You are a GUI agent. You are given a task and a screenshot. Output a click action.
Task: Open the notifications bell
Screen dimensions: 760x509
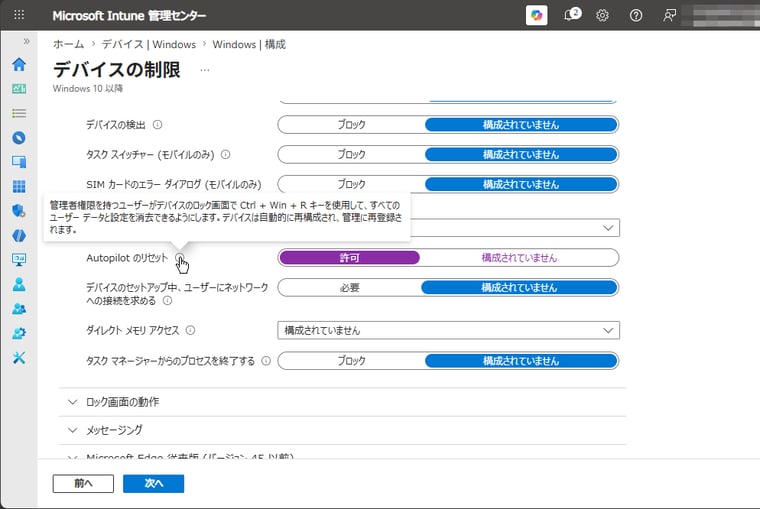(571, 15)
